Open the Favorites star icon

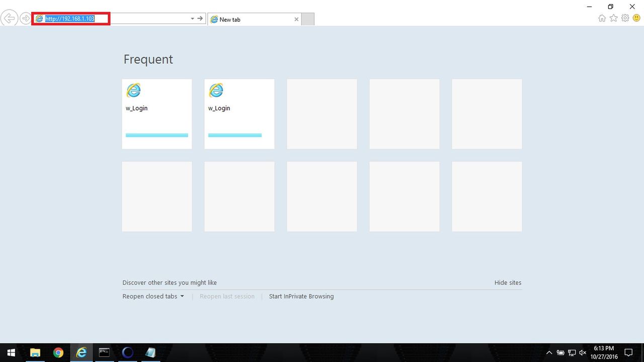[613, 18]
